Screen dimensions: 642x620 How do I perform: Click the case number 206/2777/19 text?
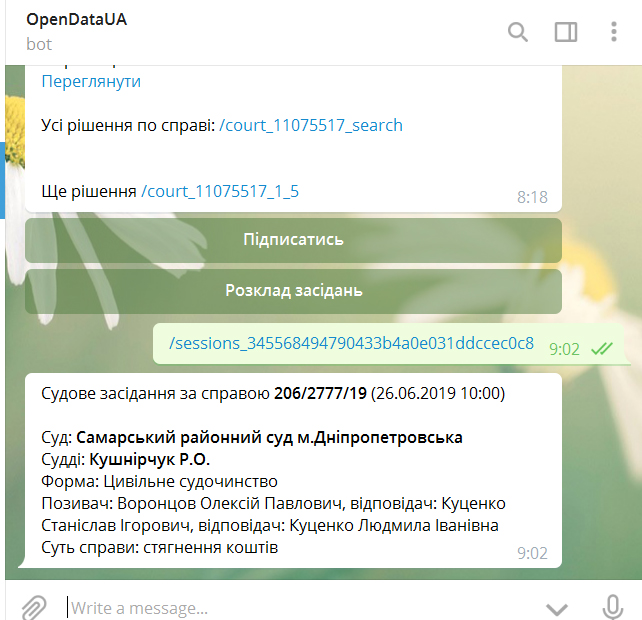point(320,393)
